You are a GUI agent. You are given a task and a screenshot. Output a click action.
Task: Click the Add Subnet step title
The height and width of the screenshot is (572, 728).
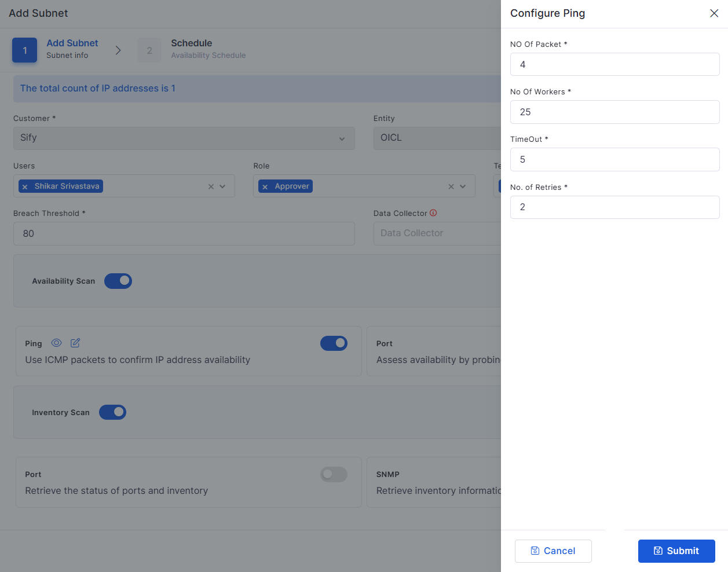point(72,43)
